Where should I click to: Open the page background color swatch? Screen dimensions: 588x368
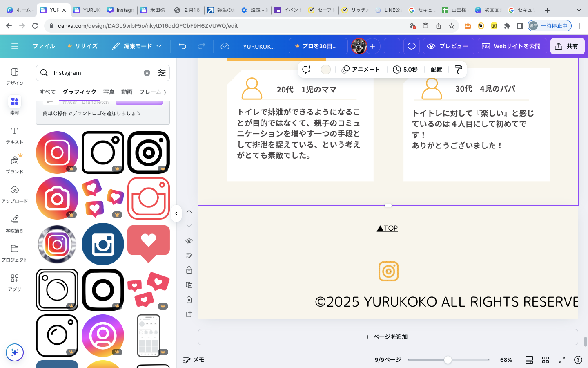point(326,70)
